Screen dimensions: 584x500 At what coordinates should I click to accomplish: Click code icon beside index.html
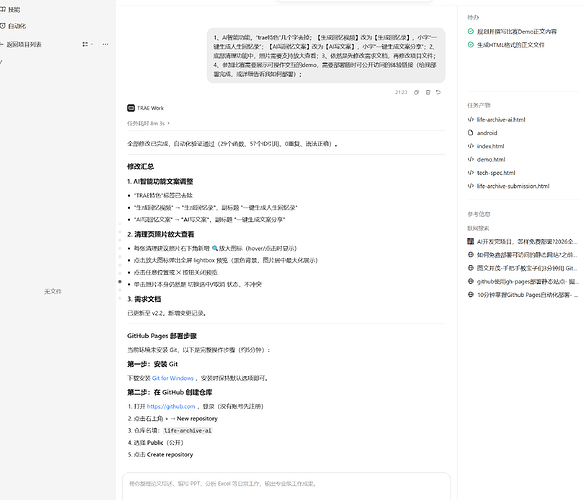(471, 146)
